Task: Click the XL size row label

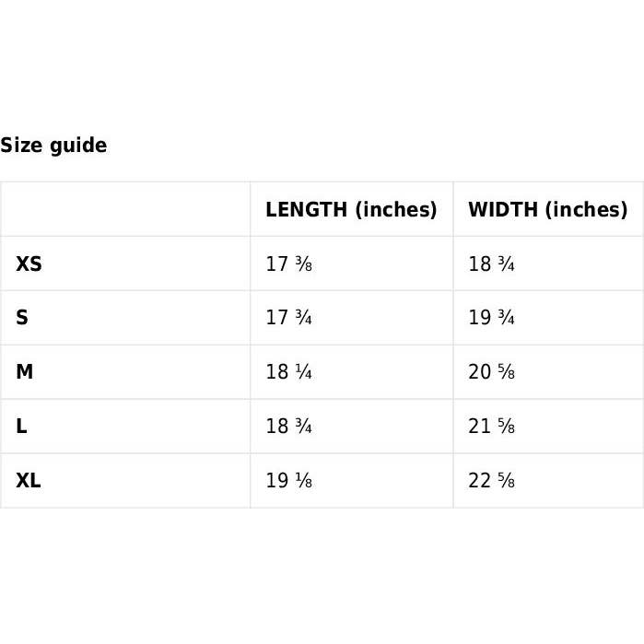Action: 29,481
